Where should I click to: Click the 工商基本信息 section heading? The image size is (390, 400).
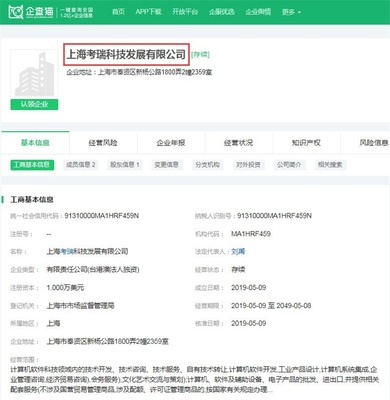32,200
